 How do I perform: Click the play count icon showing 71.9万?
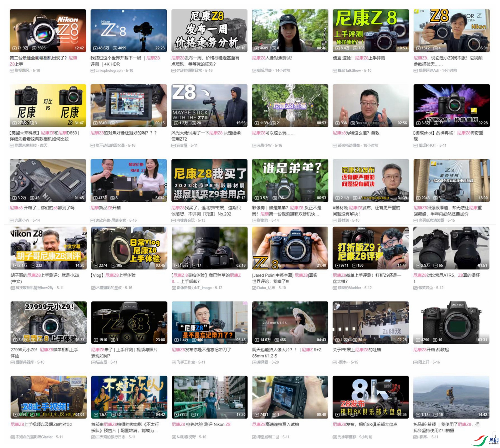pyautogui.click(x=14, y=48)
